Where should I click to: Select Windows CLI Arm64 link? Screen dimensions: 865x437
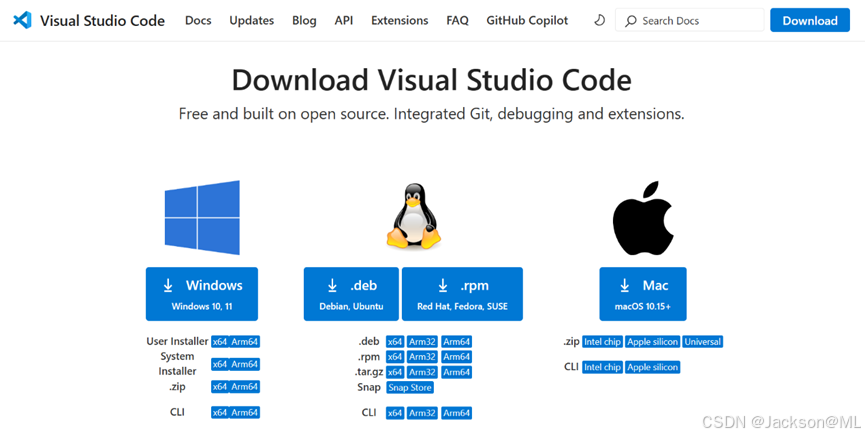pyautogui.click(x=244, y=412)
